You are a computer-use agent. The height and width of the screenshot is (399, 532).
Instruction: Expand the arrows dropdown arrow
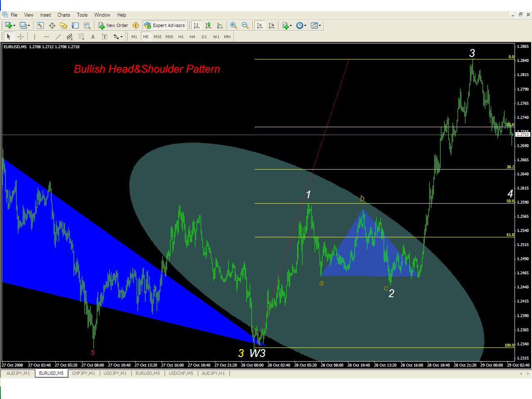(x=122, y=37)
